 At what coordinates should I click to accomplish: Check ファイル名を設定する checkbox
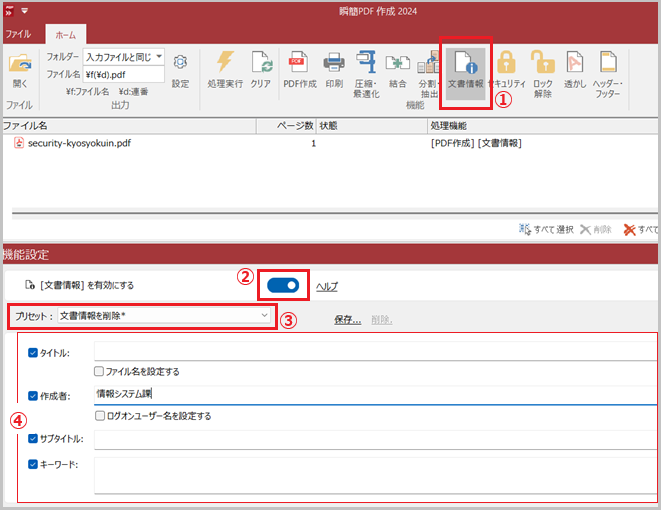point(99,371)
